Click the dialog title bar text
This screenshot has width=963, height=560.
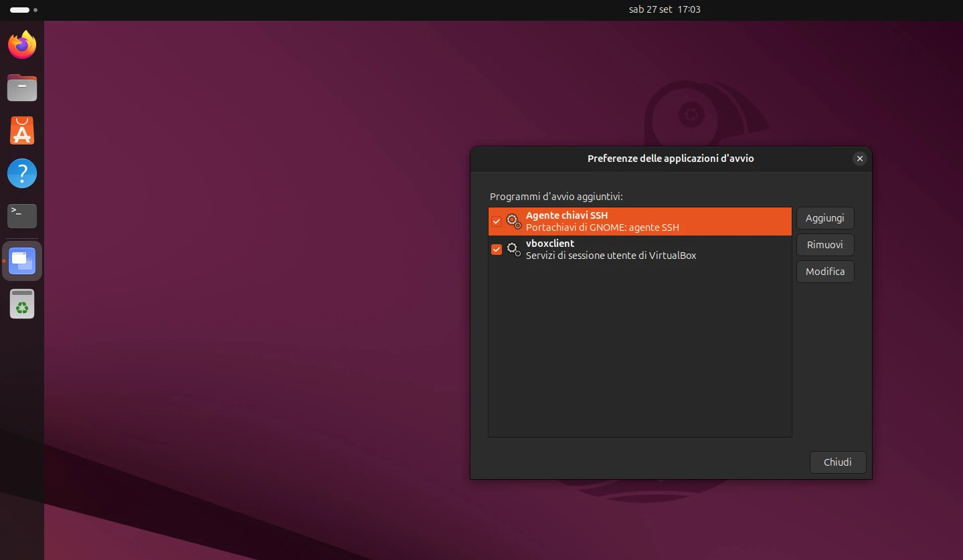[671, 159]
